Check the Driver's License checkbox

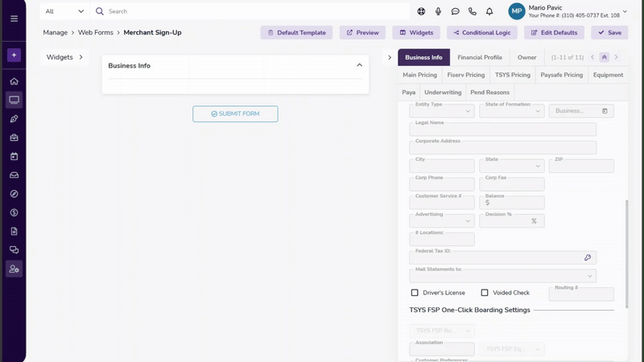coord(415,293)
